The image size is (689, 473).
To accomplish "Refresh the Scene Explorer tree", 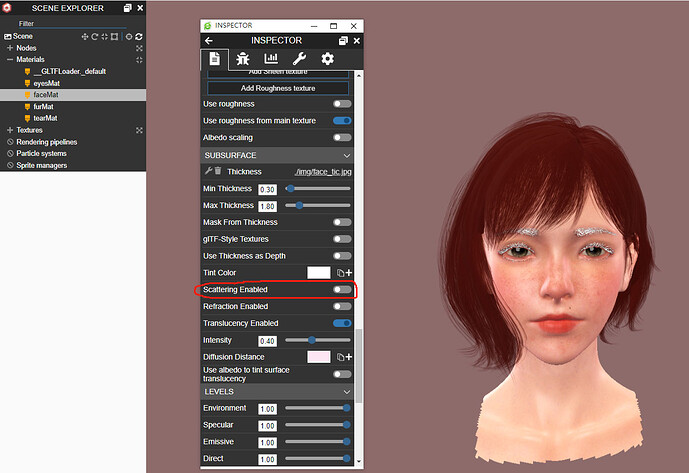I will (139, 36).
